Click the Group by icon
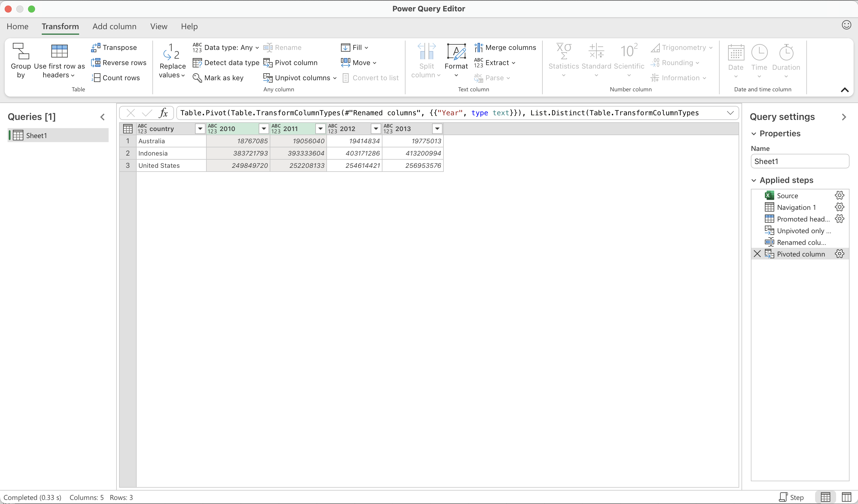Image resolution: width=858 pixels, height=504 pixels. coord(20,51)
